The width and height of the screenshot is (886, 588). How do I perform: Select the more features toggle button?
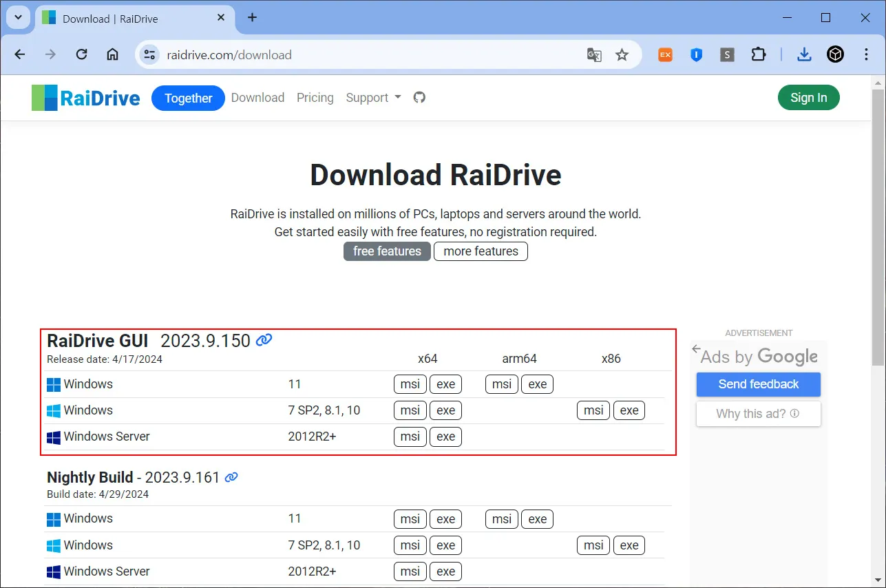(x=481, y=251)
